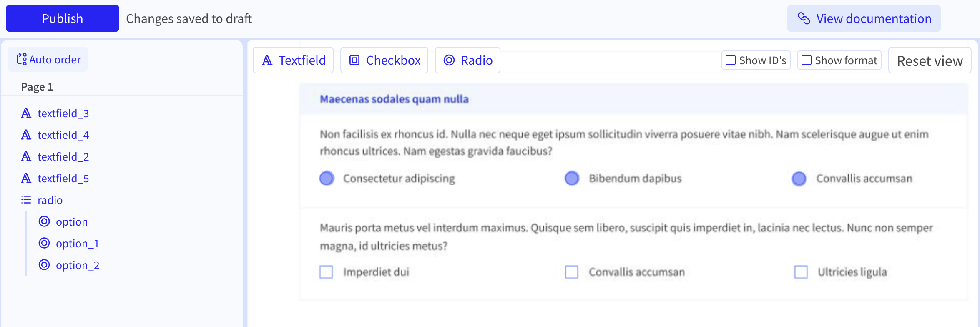
Task: Click the link icon in View documentation
Action: pyautogui.click(x=804, y=18)
